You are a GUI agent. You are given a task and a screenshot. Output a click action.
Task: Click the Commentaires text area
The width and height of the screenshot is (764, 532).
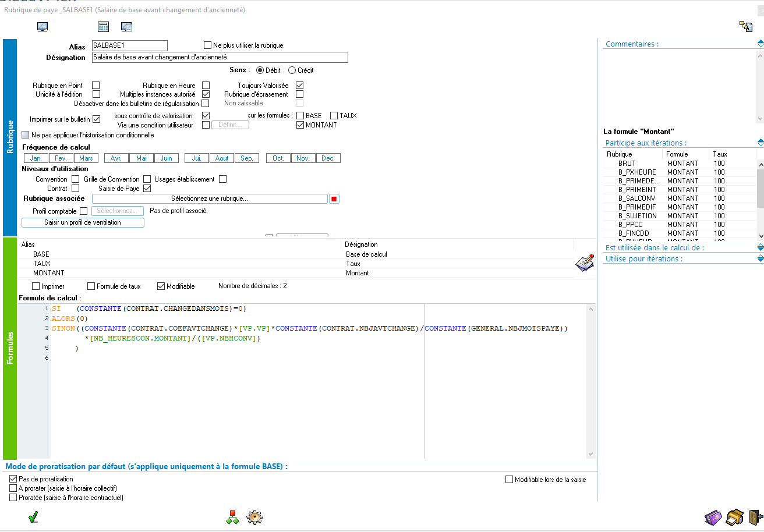click(x=680, y=86)
